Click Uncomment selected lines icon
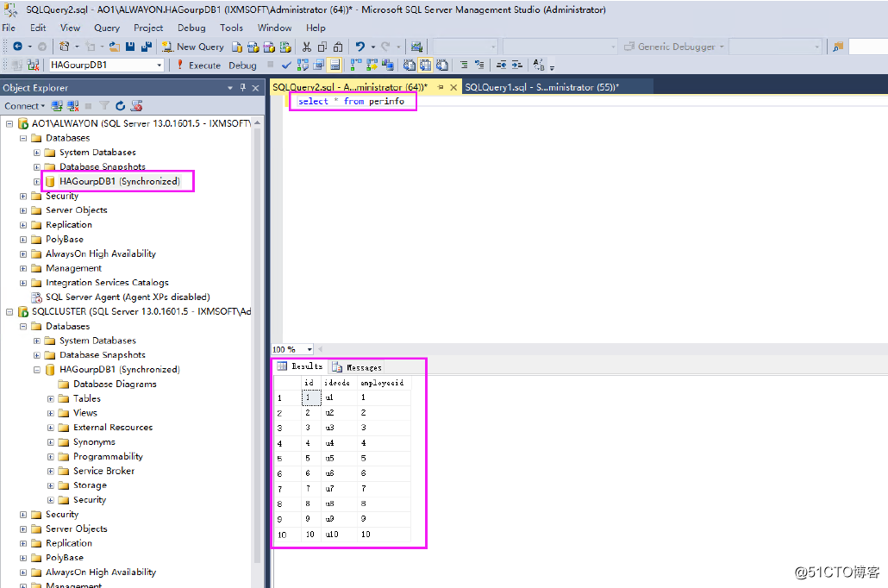Image resolution: width=888 pixels, height=588 pixels. (x=479, y=66)
